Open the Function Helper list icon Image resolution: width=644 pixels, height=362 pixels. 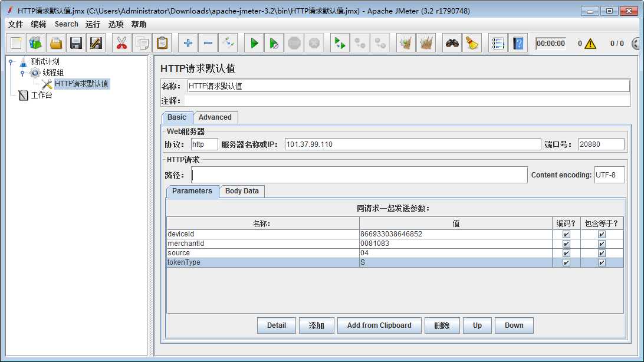(497, 43)
